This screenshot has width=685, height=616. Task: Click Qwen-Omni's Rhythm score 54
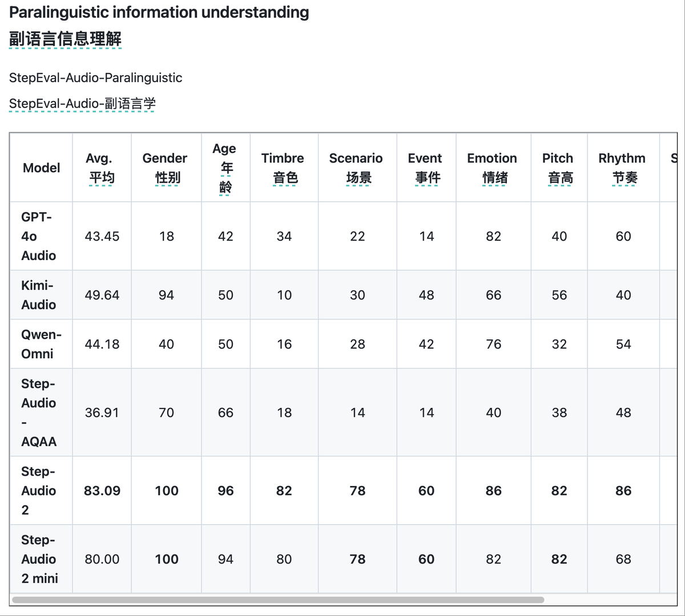[x=623, y=344]
